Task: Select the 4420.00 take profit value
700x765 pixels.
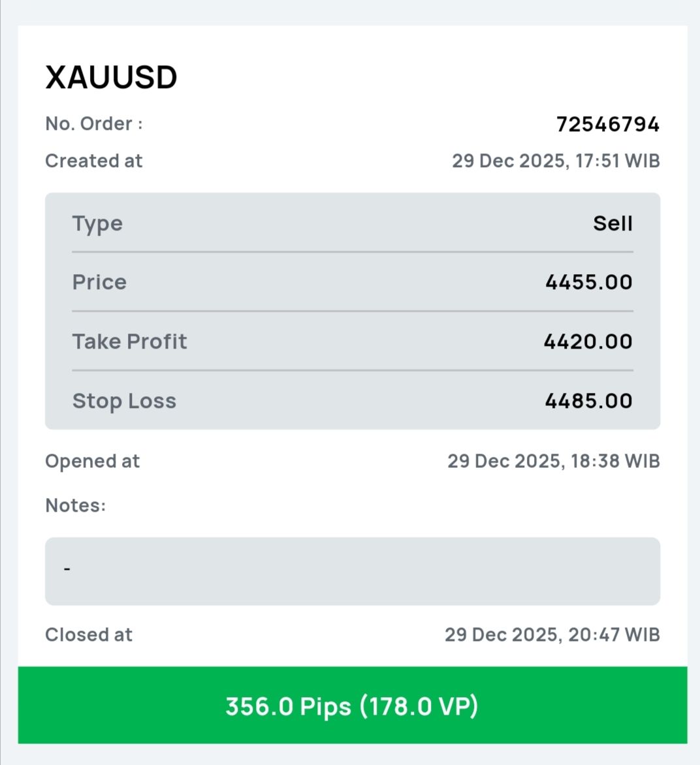Action: 588,341
